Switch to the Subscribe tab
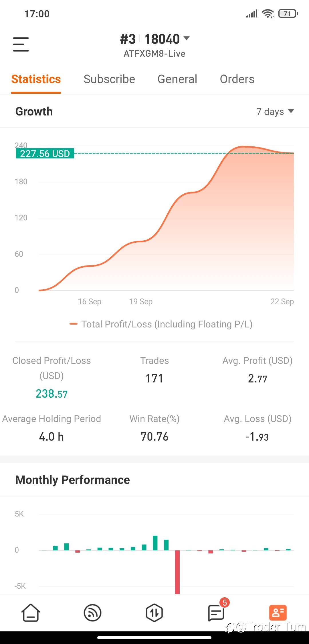This screenshot has height=644, width=309. [109, 79]
